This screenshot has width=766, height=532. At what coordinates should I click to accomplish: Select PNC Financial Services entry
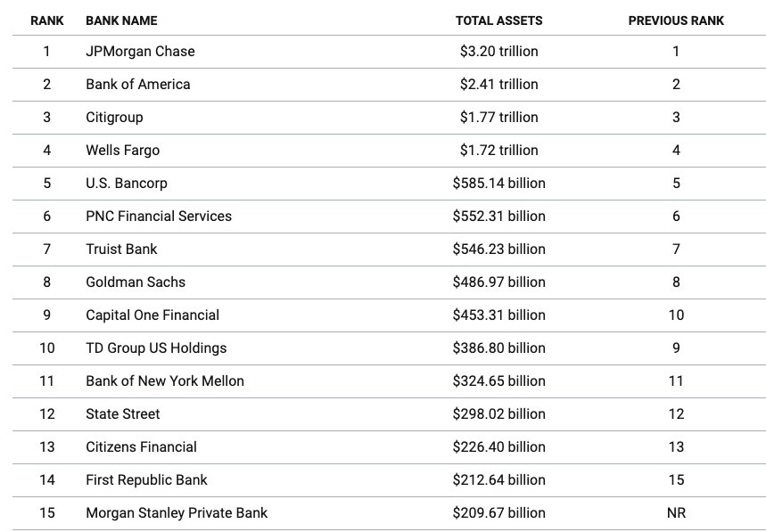[x=158, y=217]
